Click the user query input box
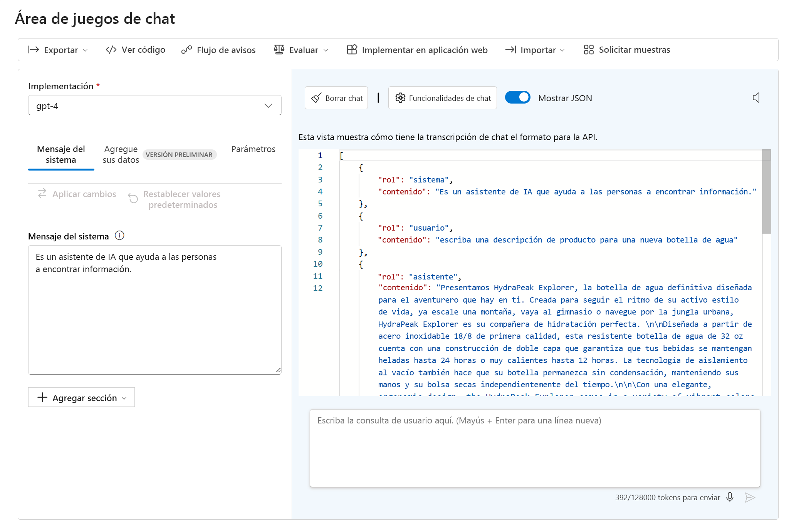Image resolution: width=794 pixels, height=532 pixels. pyautogui.click(x=535, y=448)
